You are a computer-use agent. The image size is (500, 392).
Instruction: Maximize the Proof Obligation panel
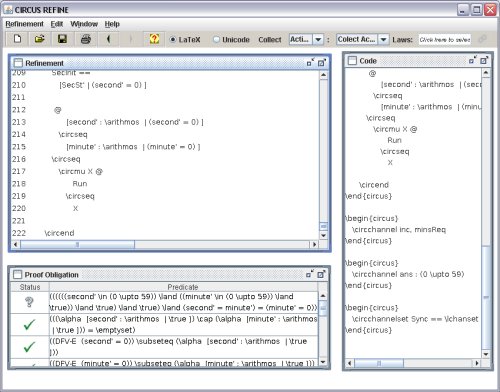pyautogui.click(x=321, y=274)
